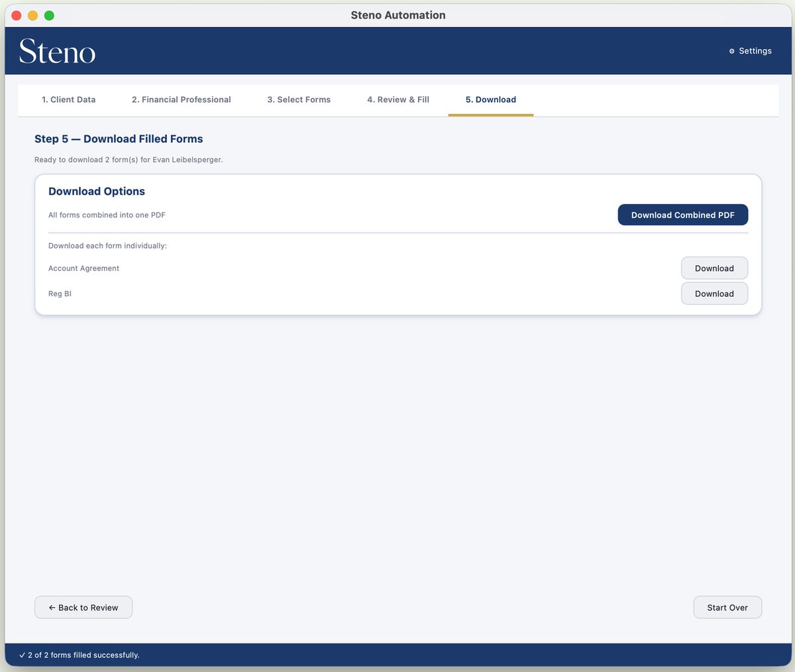
Task: Click the 'Download each form individually' text
Action: point(107,246)
